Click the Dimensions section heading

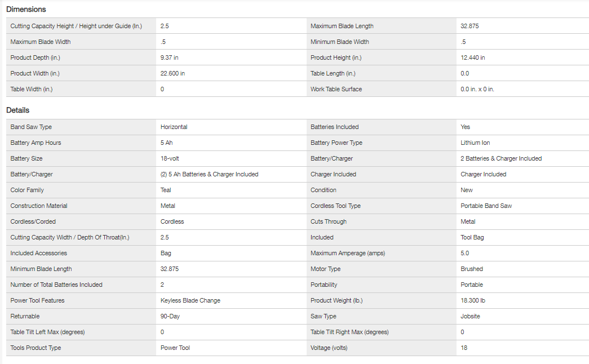26,10
